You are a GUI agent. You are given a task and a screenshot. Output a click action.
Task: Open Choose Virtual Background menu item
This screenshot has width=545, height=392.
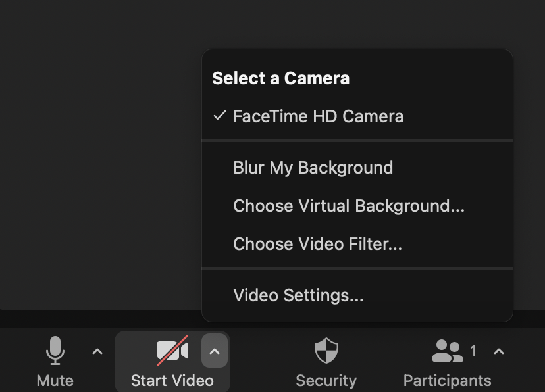coord(348,206)
